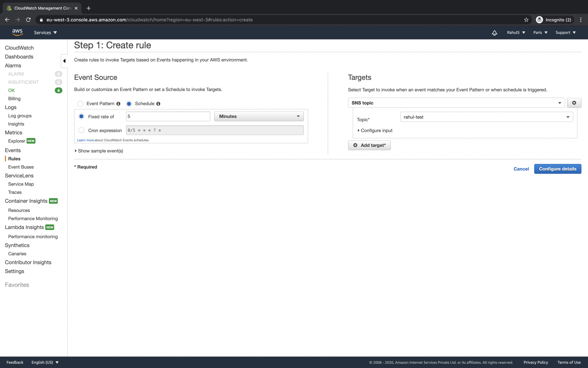Bookmark this page with the star icon
This screenshot has height=368, width=588.
coord(526,20)
